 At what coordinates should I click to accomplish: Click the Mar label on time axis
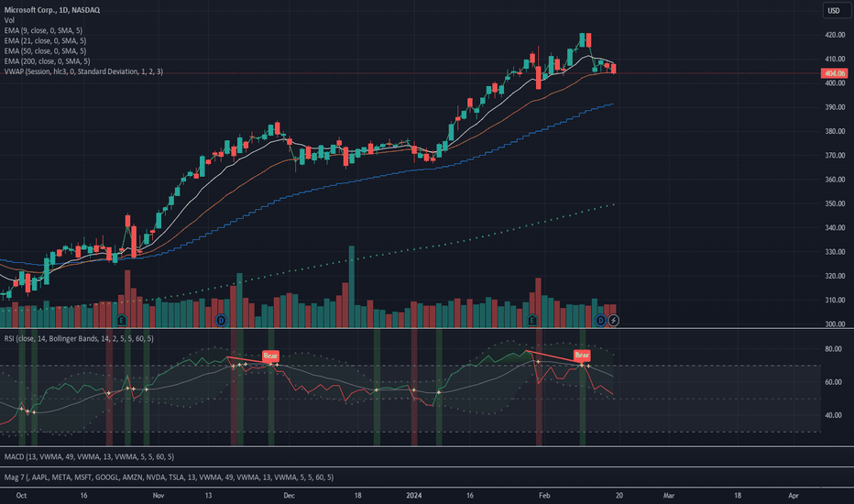668,495
